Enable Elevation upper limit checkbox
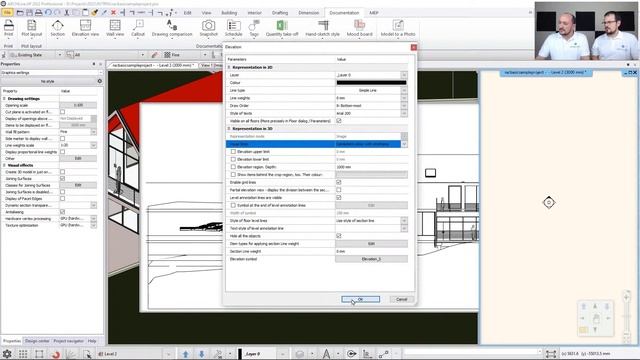The image size is (640, 360). 233,151
